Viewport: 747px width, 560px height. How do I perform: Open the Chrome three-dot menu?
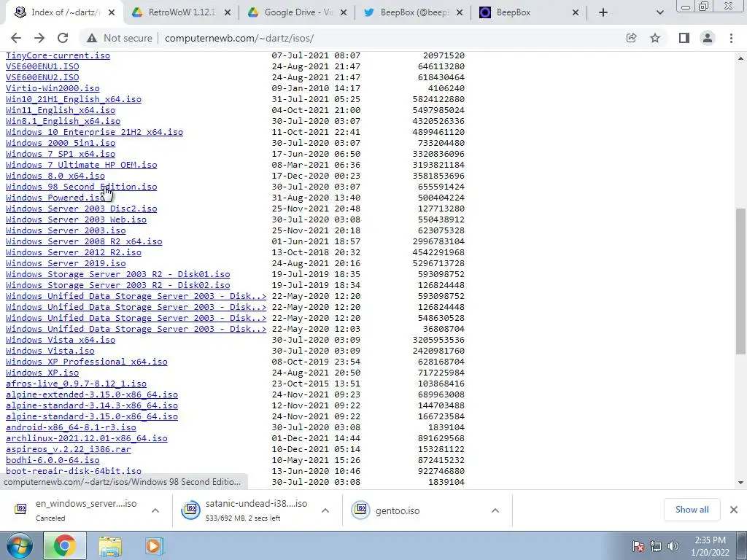pos(731,38)
